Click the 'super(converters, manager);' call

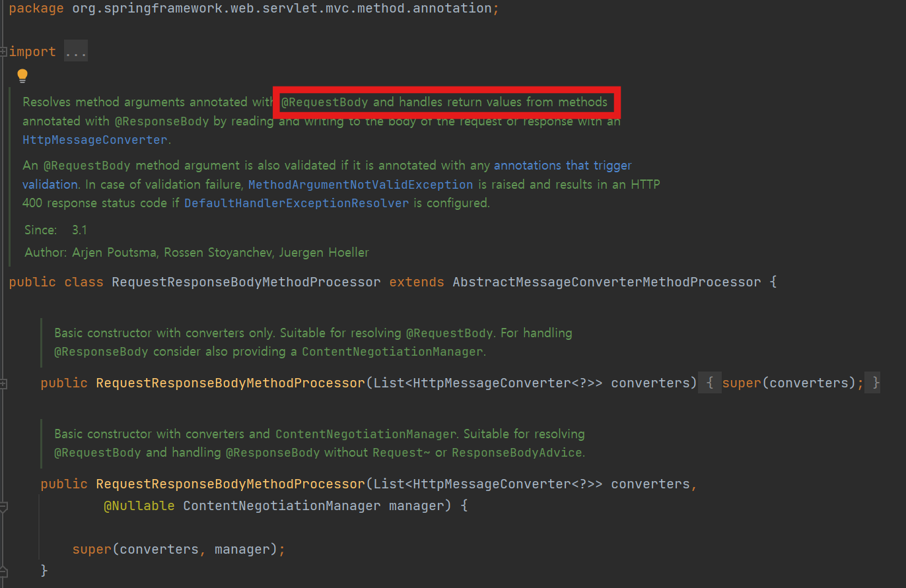(x=179, y=550)
